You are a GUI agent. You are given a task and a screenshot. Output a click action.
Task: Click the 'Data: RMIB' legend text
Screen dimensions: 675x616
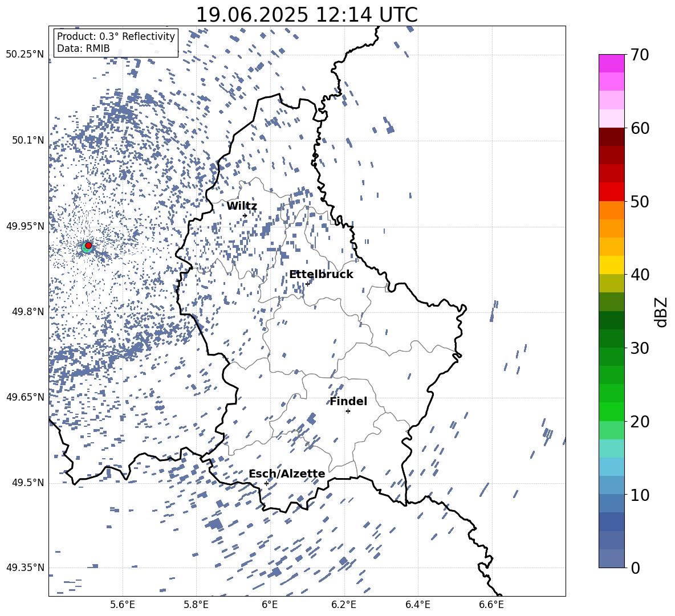pos(83,48)
